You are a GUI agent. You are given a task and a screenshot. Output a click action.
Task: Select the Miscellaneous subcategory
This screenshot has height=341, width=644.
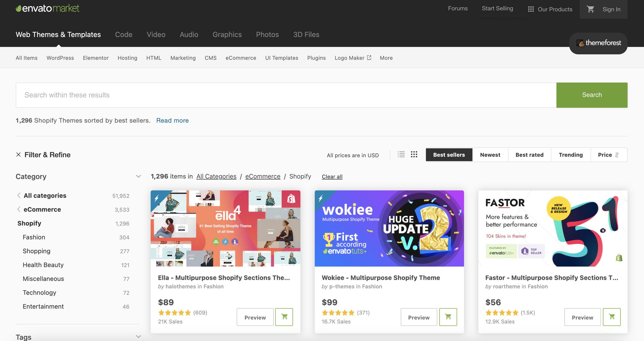click(x=43, y=279)
